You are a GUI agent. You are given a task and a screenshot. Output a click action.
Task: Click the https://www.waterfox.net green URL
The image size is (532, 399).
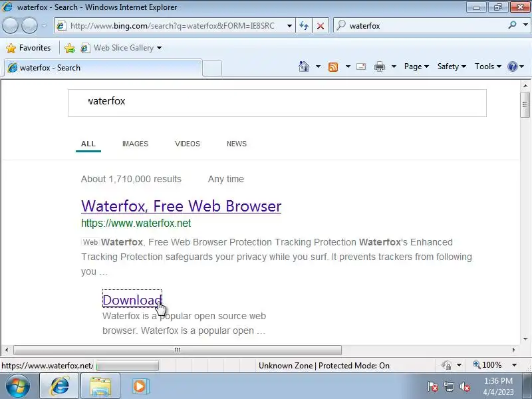pos(136,223)
